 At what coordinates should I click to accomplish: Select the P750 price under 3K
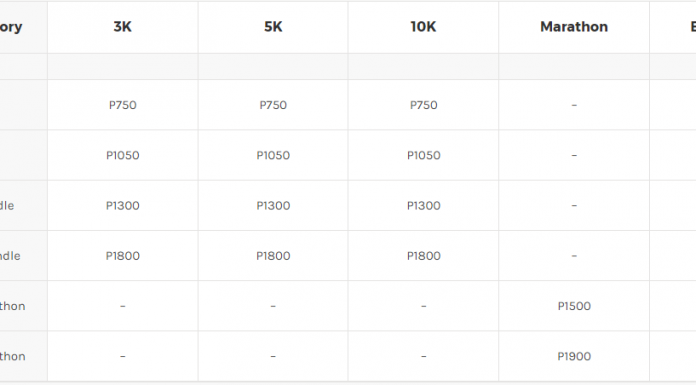[x=123, y=105]
